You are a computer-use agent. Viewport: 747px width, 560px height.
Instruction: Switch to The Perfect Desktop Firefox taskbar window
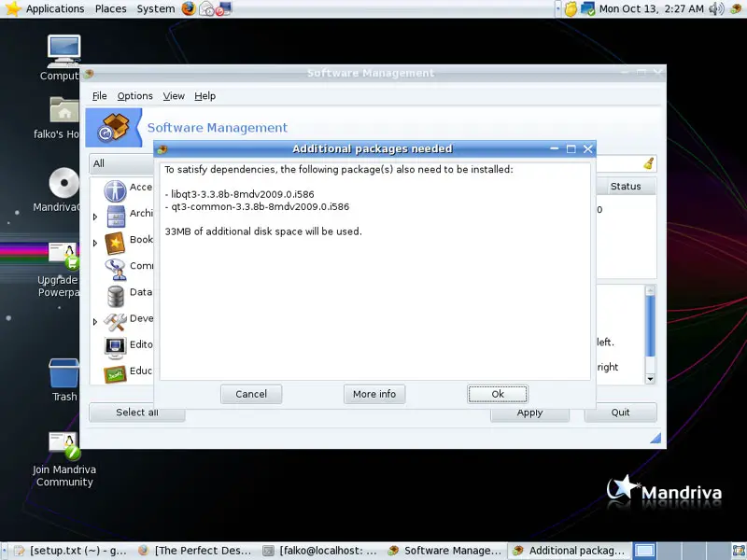(x=195, y=551)
